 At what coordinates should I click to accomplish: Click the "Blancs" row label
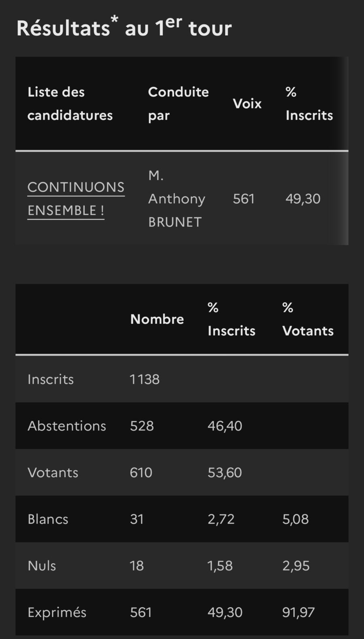pos(48,519)
